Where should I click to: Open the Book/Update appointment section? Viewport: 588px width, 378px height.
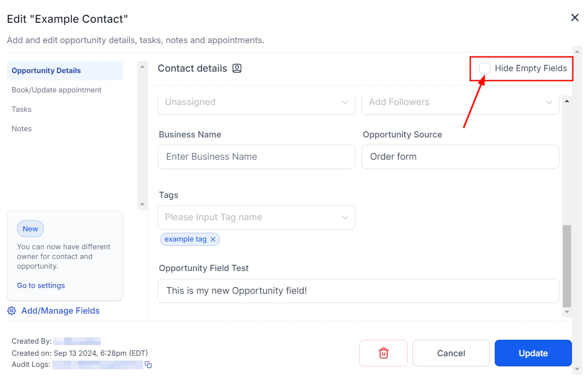point(56,90)
